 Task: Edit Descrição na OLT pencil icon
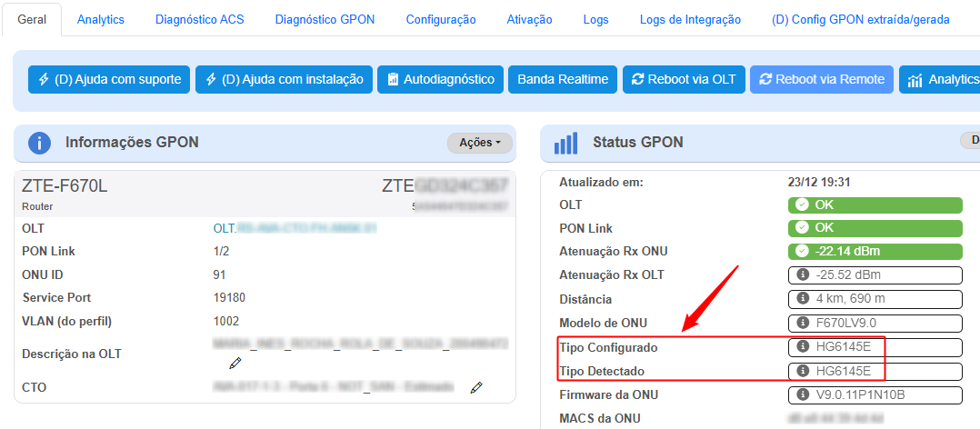(x=235, y=363)
